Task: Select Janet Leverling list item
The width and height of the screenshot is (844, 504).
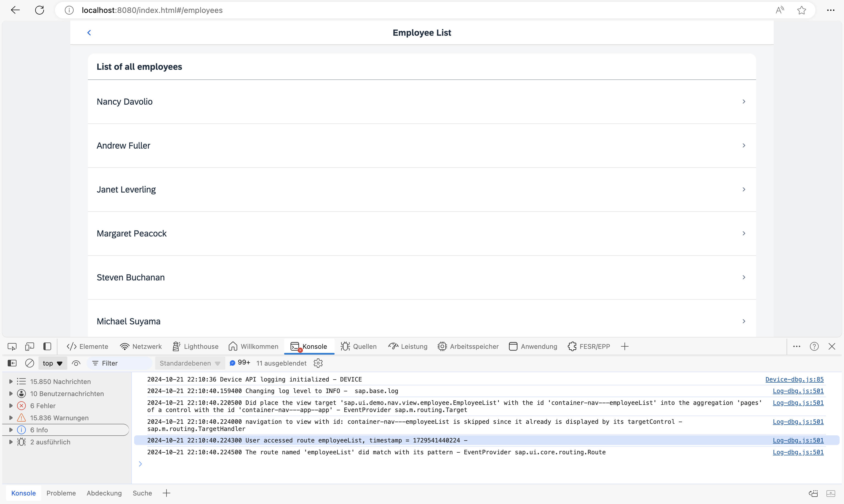Action: coord(422,190)
